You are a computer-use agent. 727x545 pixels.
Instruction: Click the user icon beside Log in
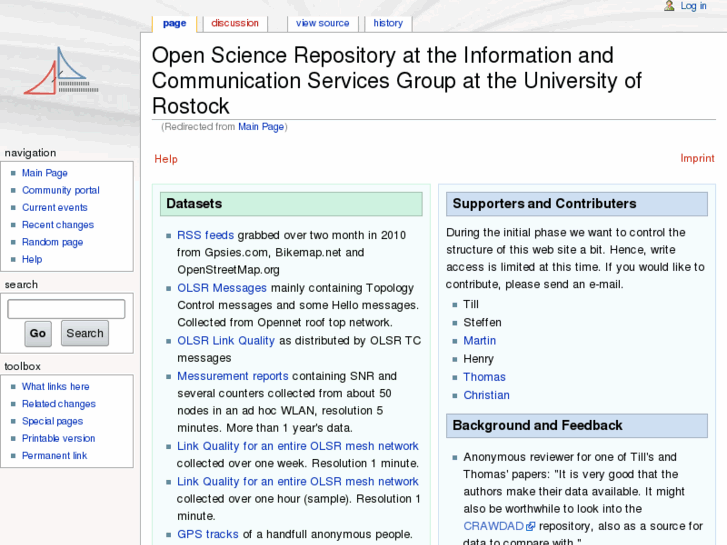669,6
